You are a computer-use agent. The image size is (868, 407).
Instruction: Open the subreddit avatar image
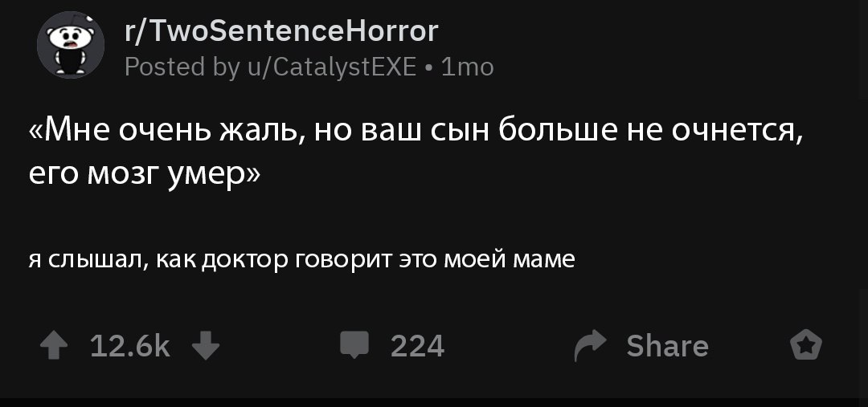pos(70,45)
